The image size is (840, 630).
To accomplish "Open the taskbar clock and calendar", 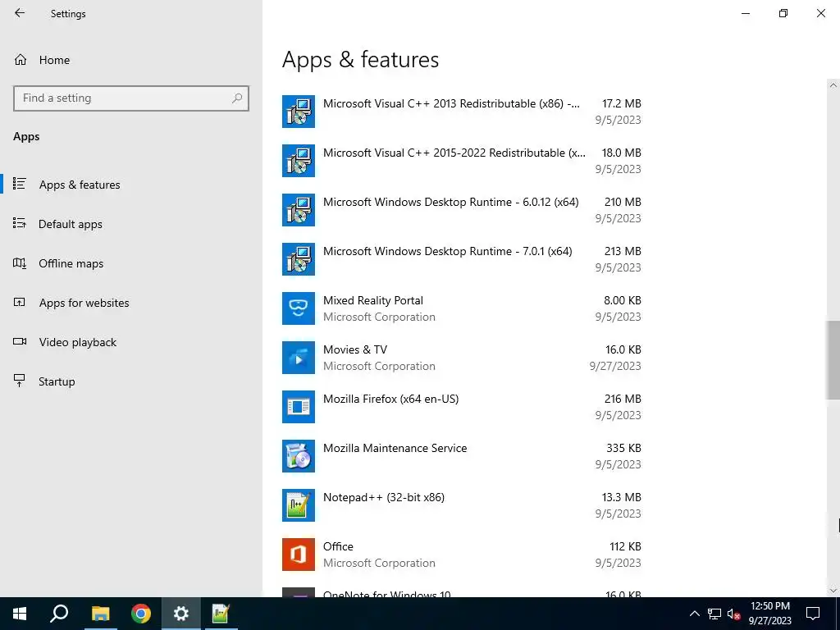I will pos(769,614).
